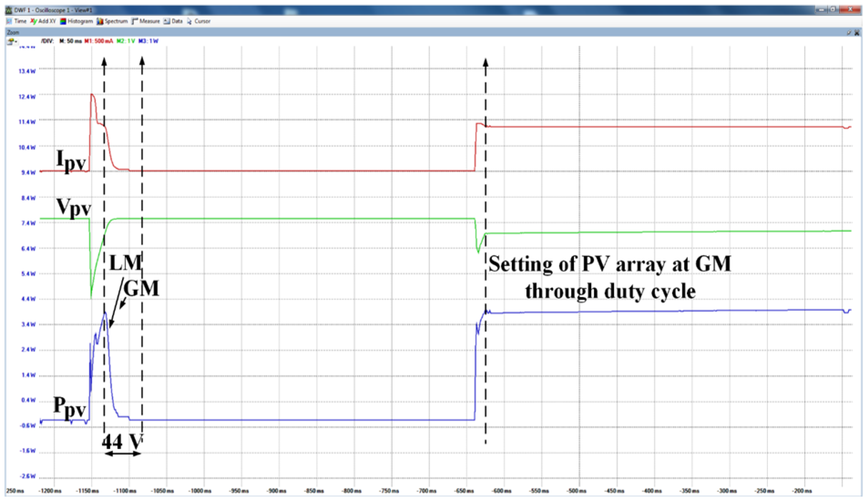Click the Zoom panel header bar

coord(413,33)
